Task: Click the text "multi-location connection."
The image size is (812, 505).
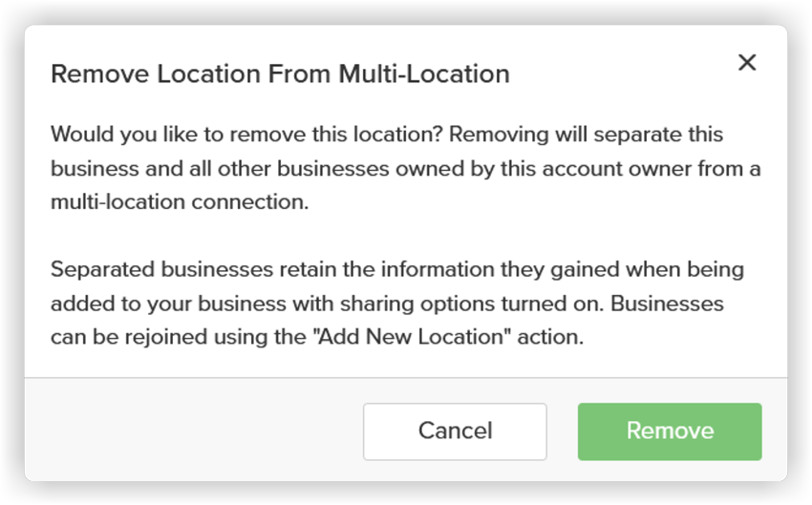Action: [x=180, y=201]
